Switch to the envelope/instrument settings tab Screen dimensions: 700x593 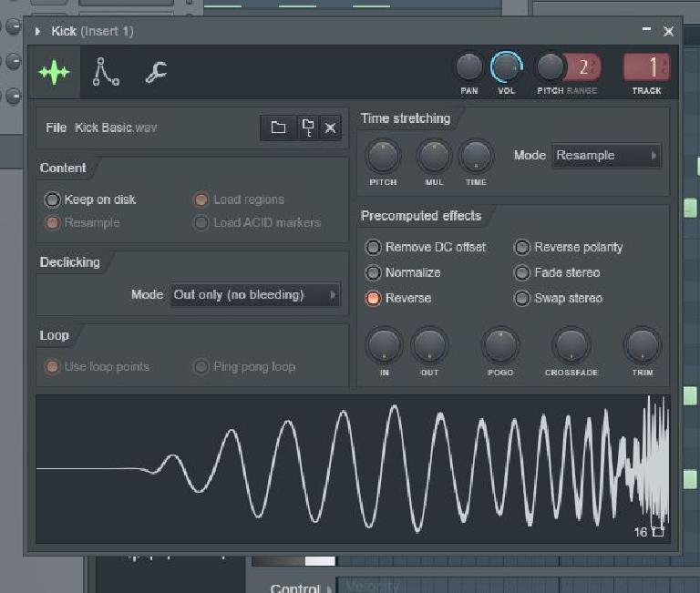coord(106,72)
